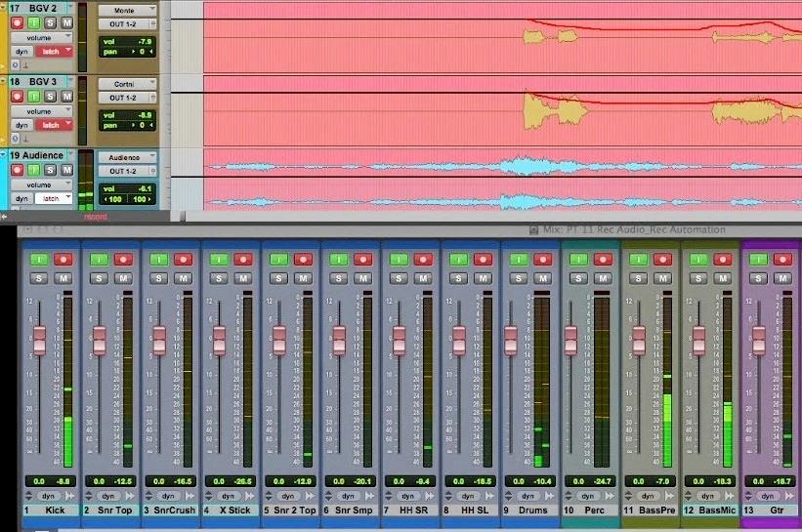Viewport: 802px width, 532px height.
Task: Solo the Perc channel
Action: click(x=578, y=278)
